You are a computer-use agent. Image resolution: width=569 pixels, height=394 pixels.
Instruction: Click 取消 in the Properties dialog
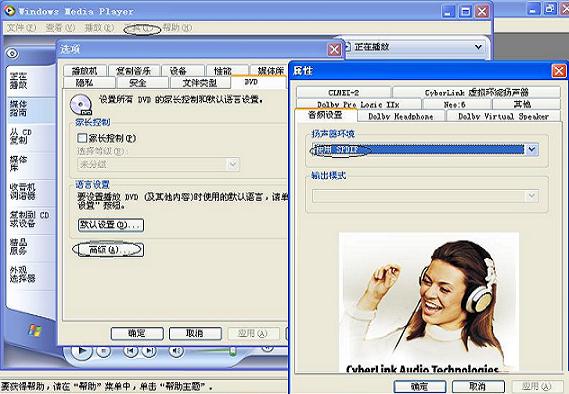tap(478, 386)
